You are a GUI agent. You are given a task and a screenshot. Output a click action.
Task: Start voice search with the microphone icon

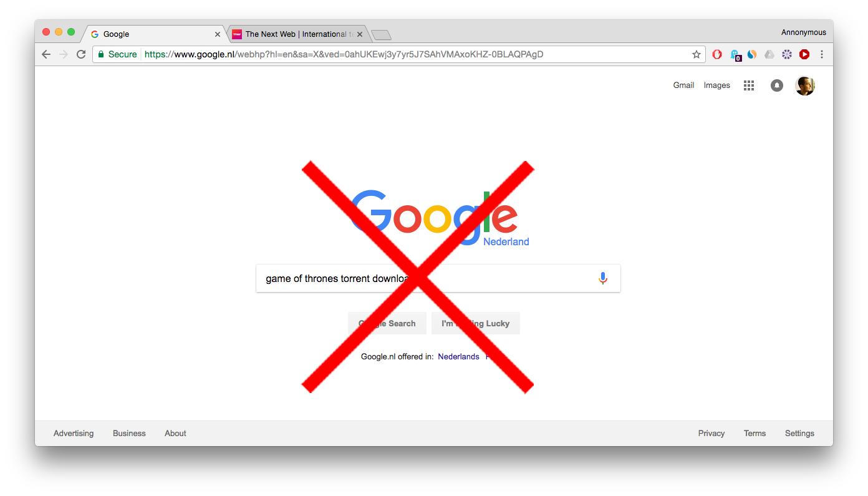[x=602, y=278]
